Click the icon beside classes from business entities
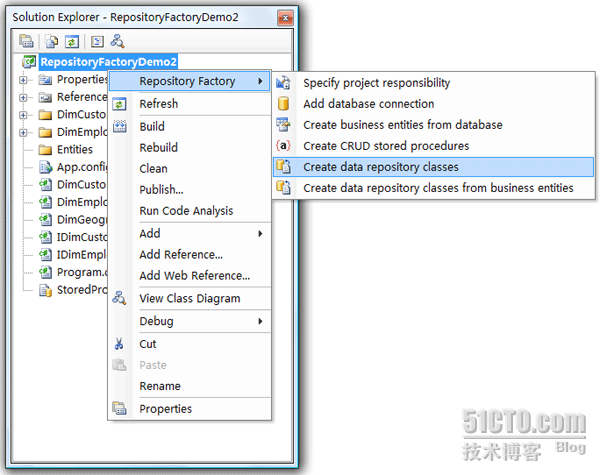Viewport: 600px width, 475px height. [x=284, y=188]
